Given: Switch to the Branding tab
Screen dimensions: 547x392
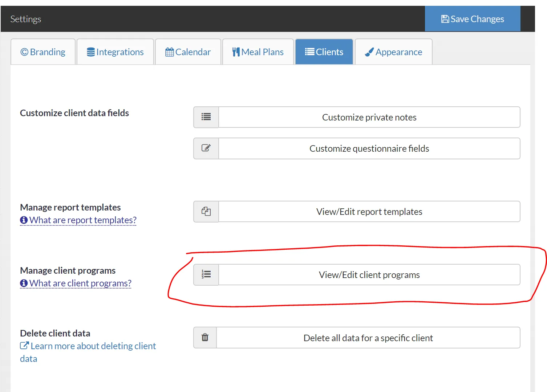Looking at the screenshot, I should pos(43,52).
